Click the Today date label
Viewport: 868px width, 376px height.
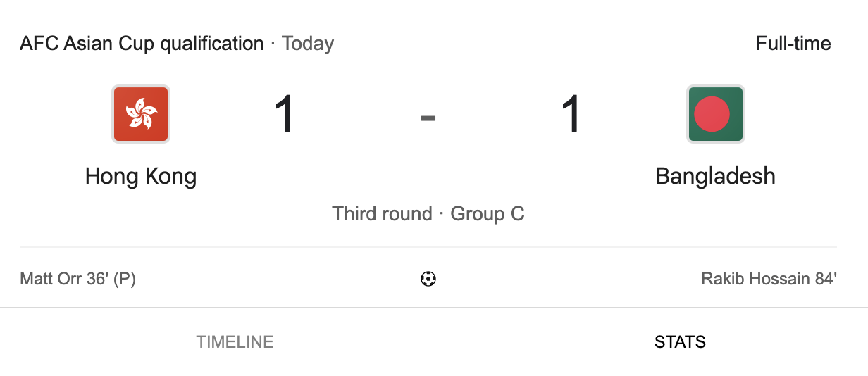click(x=308, y=44)
